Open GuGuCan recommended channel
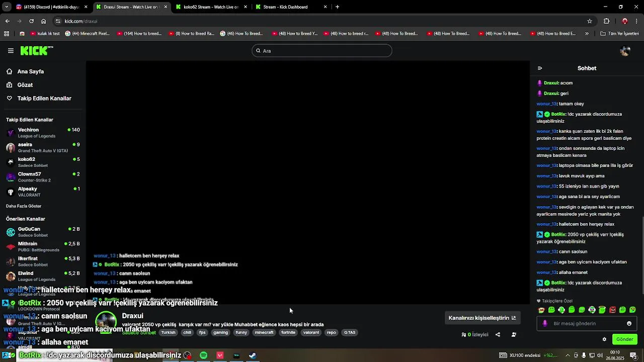Screen dimensions: 644x362 point(43,232)
